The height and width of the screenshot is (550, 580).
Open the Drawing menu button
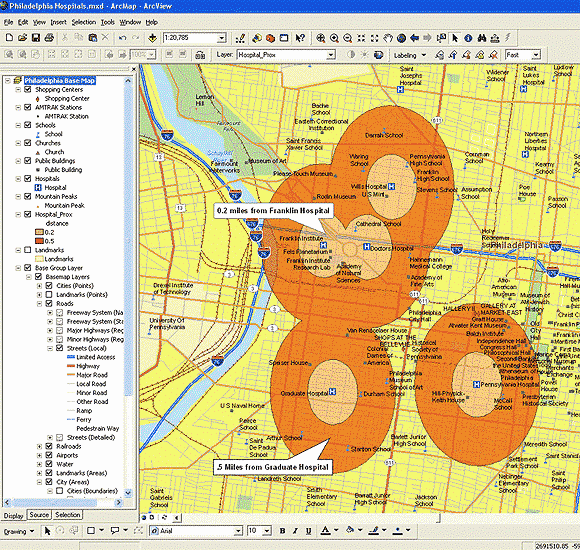19,532
